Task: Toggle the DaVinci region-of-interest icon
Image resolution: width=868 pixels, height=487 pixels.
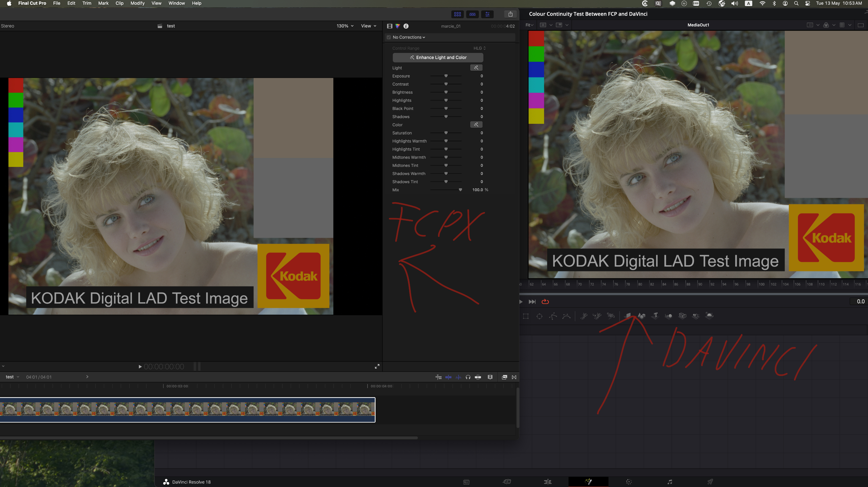Action: (810, 25)
